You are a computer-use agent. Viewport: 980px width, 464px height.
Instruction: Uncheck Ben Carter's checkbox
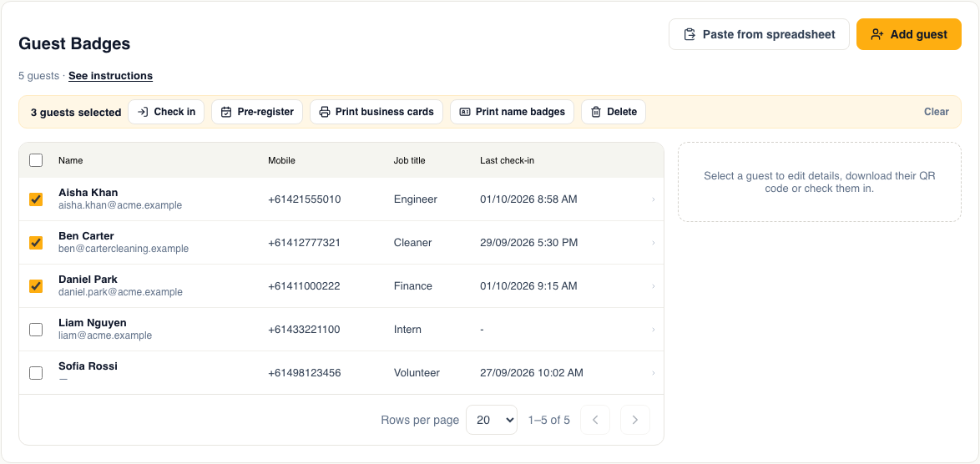[36, 242]
